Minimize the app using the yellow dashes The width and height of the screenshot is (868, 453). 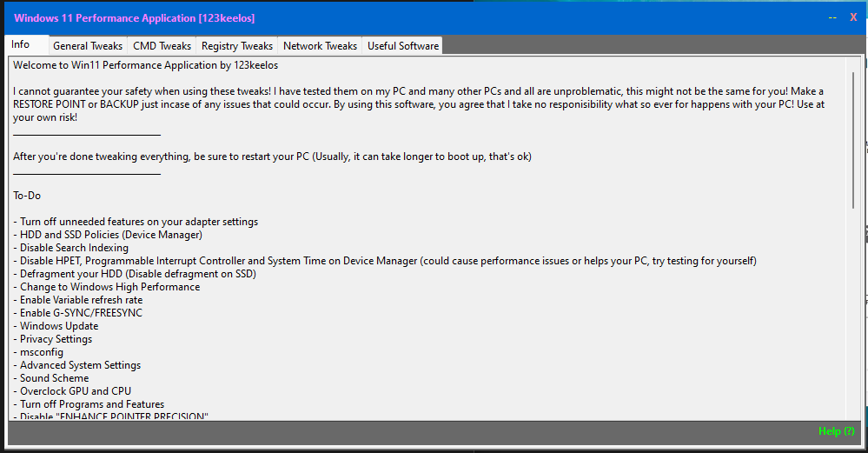pyautogui.click(x=832, y=17)
